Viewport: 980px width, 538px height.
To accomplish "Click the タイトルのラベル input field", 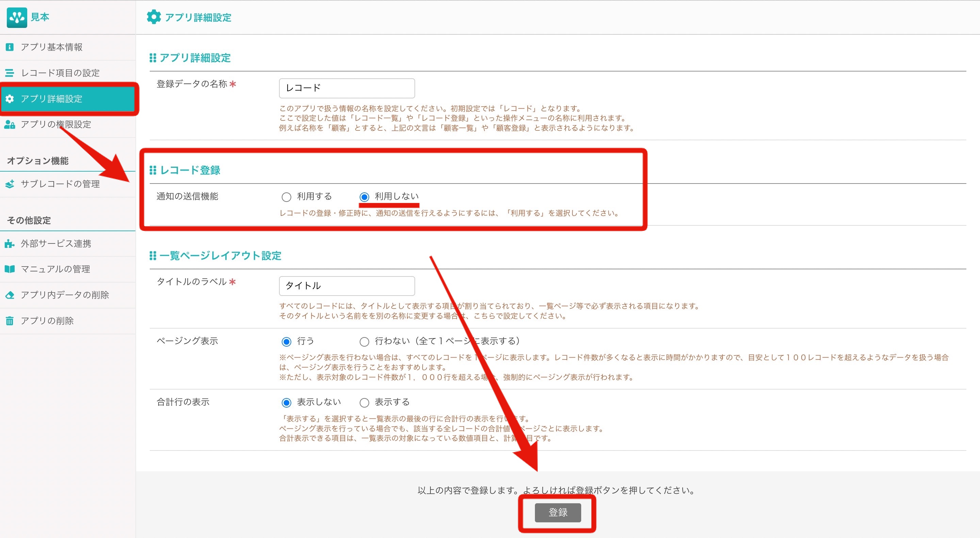I will tap(347, 286).
